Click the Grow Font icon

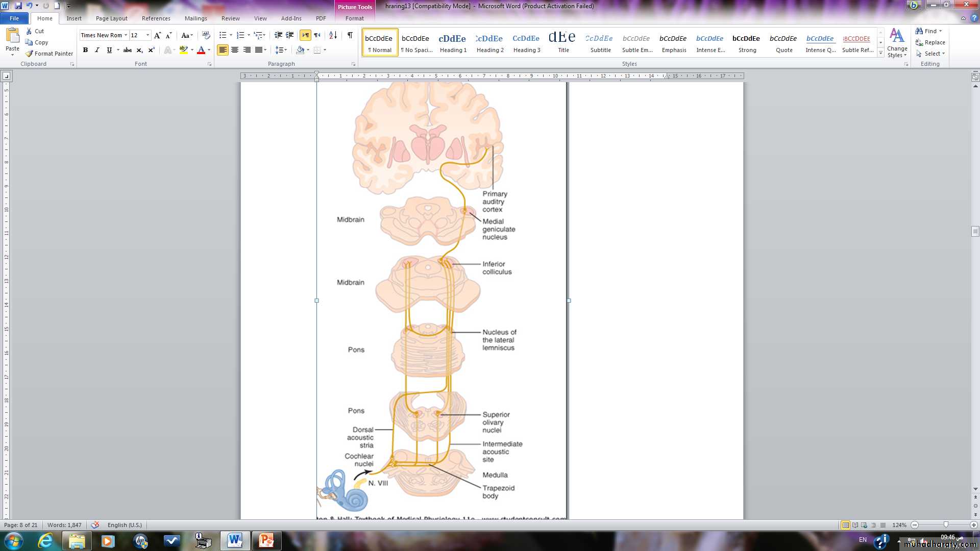(x=157, y=35)
